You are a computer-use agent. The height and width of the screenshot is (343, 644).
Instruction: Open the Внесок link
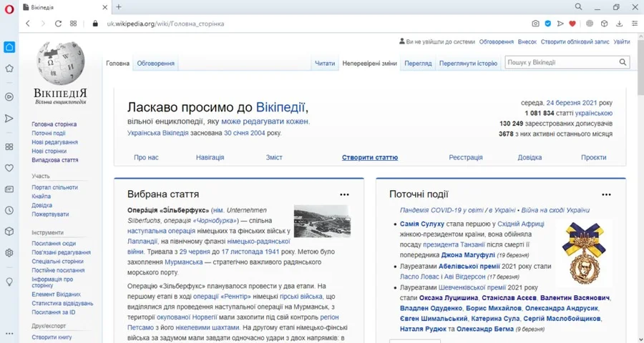(527, 42)
